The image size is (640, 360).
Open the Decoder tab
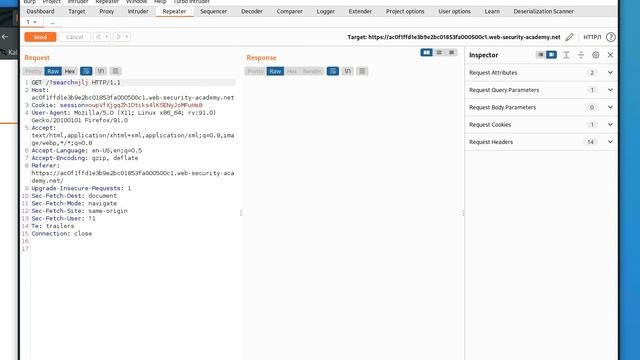click(252, 11)
